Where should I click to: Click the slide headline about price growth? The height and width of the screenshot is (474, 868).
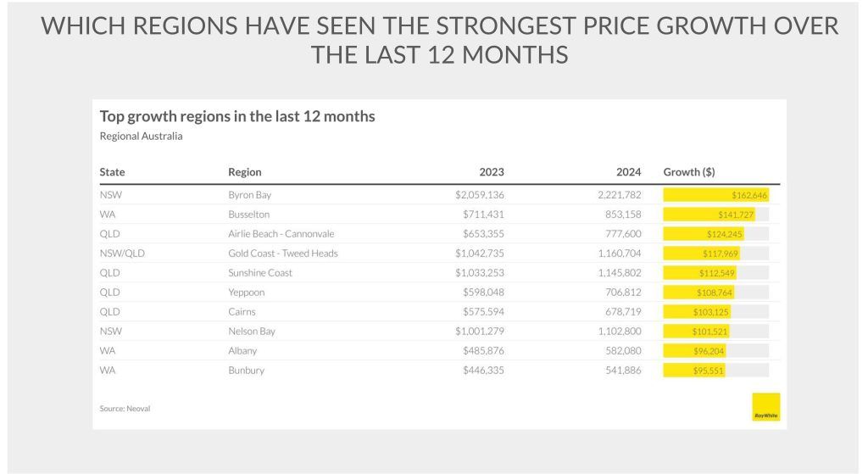coord(439,40)
